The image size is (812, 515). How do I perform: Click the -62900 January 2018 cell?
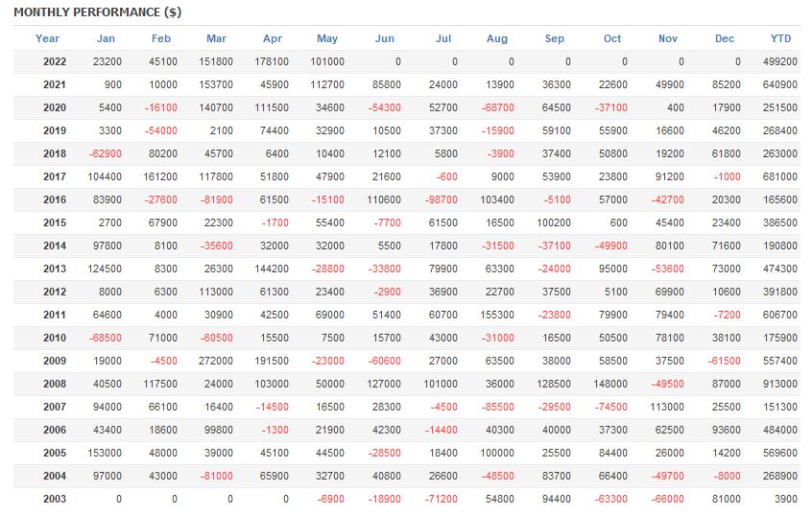[106, 153]
